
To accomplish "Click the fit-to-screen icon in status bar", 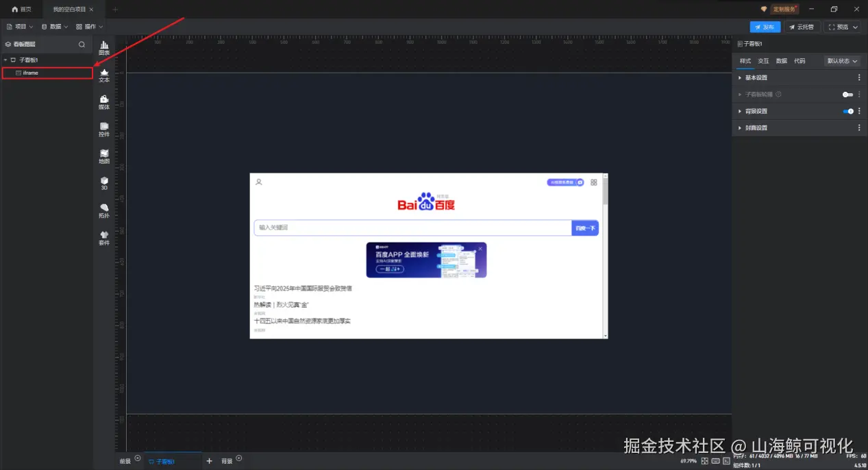I will pyautogui.click(x=704, y=461).
